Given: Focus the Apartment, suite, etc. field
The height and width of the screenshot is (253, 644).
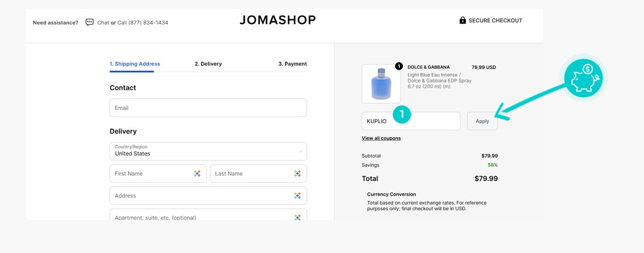Looking at the screenshot, I should 208,214.
